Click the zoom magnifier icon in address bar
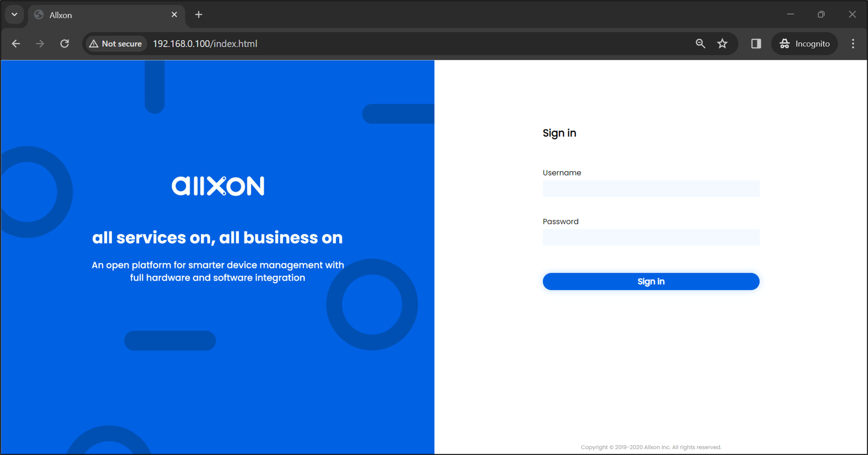This screenshot has width=868, height=455. (700, 44)
